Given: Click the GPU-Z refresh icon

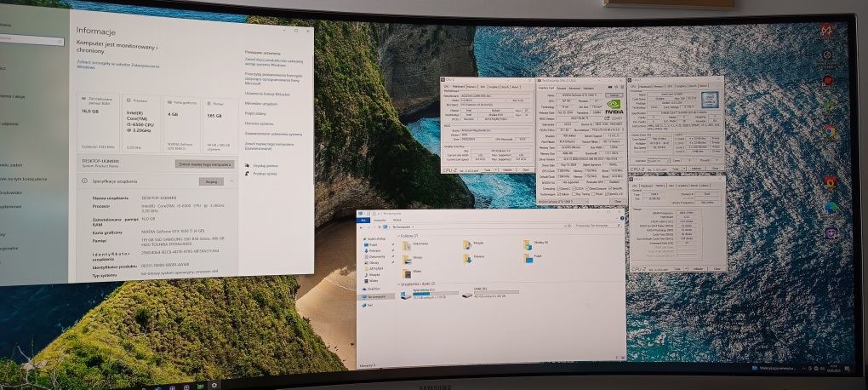Looking at the screenshot, I should [x=616, y=87].
